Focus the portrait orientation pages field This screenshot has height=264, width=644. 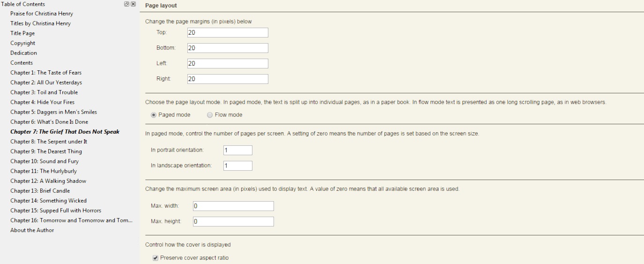237,150
